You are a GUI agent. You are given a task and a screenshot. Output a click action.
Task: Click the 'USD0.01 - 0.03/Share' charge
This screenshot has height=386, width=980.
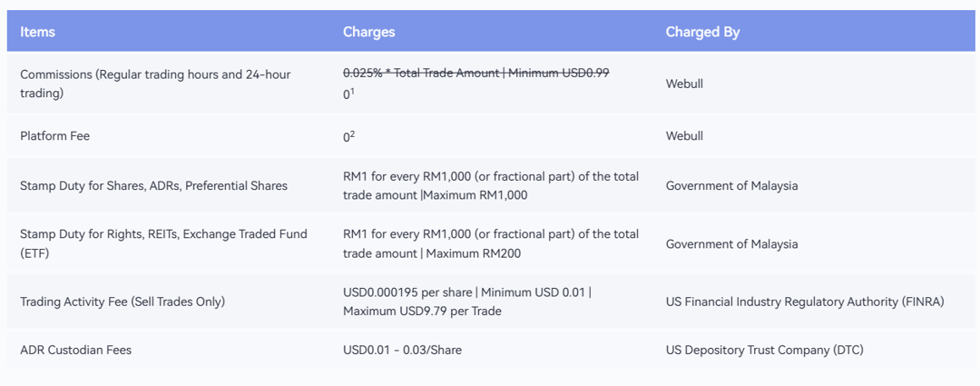[402, 351]
